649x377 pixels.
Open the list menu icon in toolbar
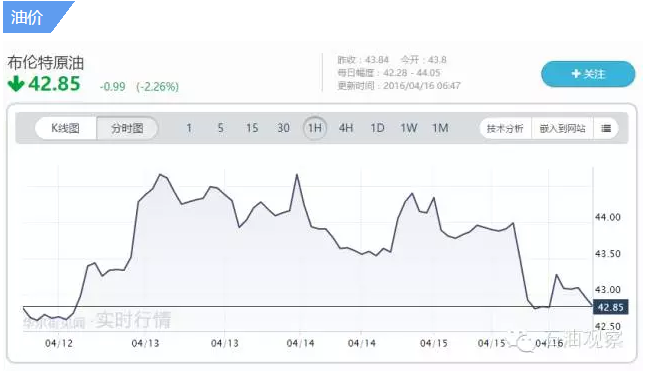click(x=606, y=128)
